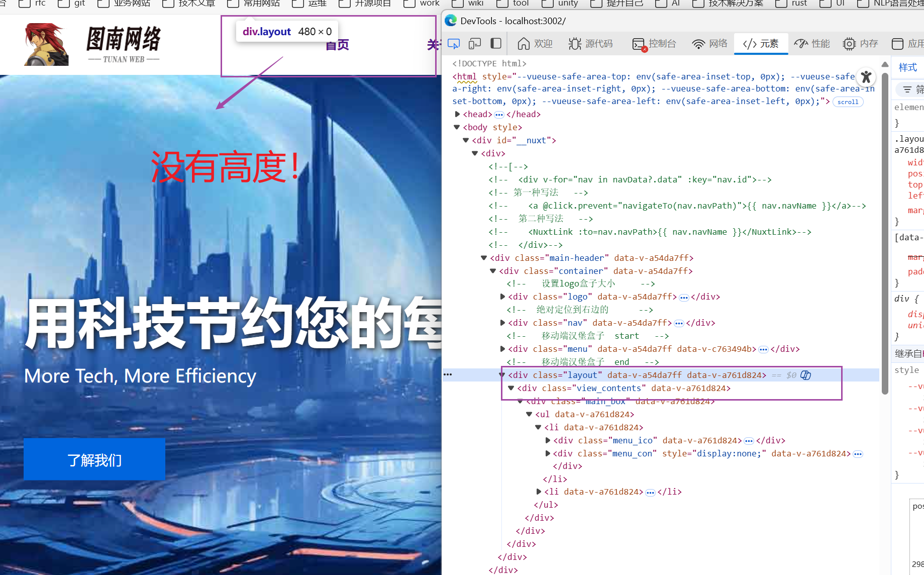Viewport: 924px width, 575px height.
Task: Open the 网络 network panel
Action: point(709,44)
